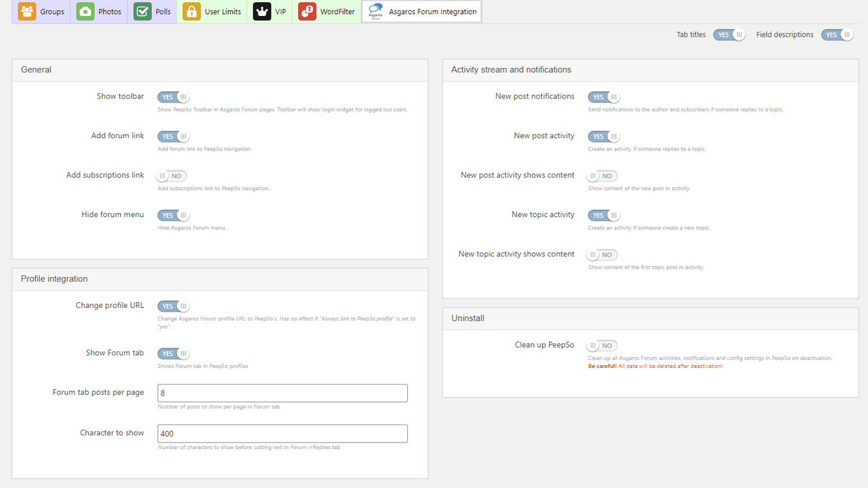Viewport: 868px width, 488px height.
Task: Click the Uninstall section heading
Action: click(468, 318)
